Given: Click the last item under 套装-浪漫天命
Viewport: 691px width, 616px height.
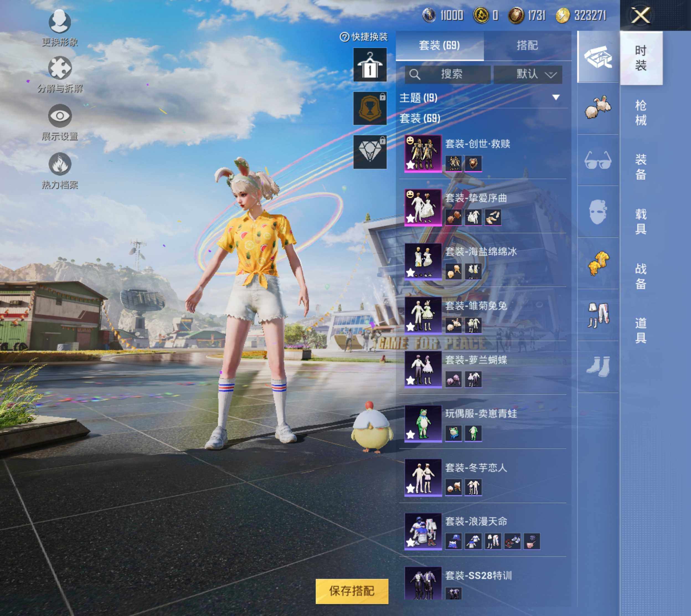Looking at the screenshot, I should [x=532, y=541].
